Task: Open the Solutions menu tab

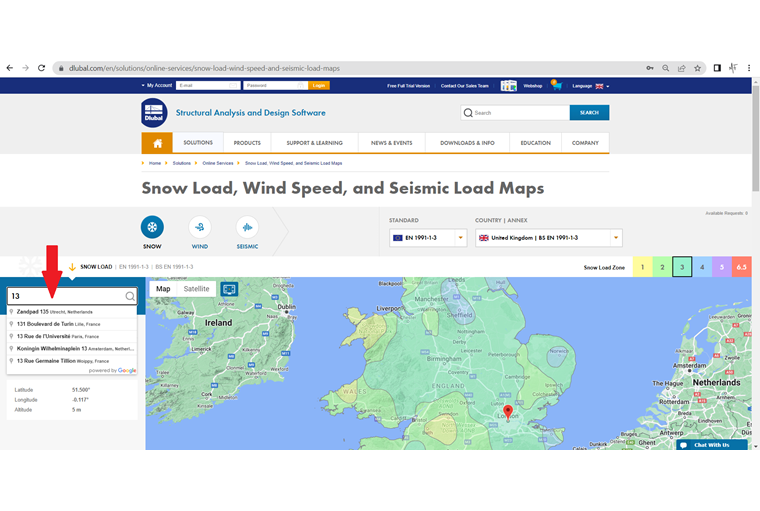Action: [x=198, y=143]
